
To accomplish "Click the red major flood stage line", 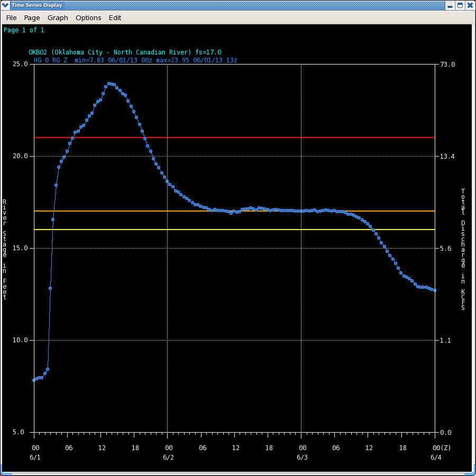I will tap(234, 138).
